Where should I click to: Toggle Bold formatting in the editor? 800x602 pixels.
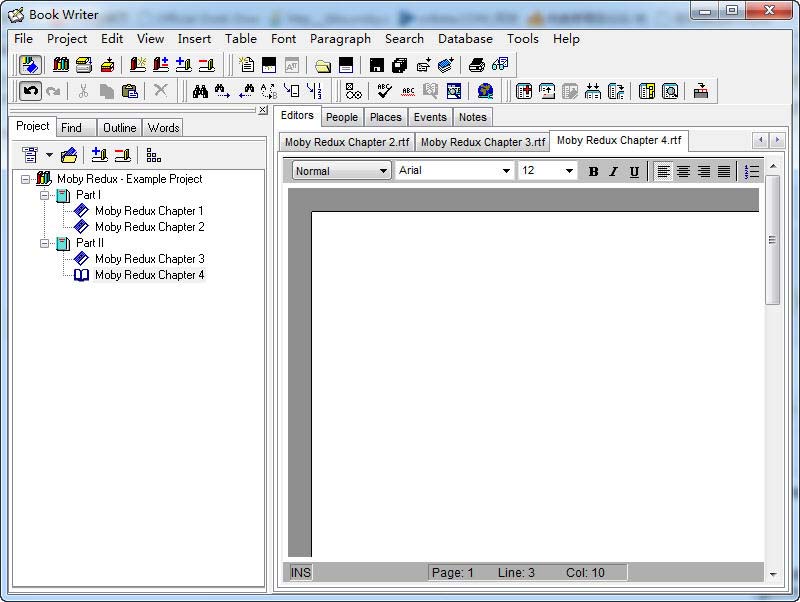pyautogui.click(x=593, y=171)
